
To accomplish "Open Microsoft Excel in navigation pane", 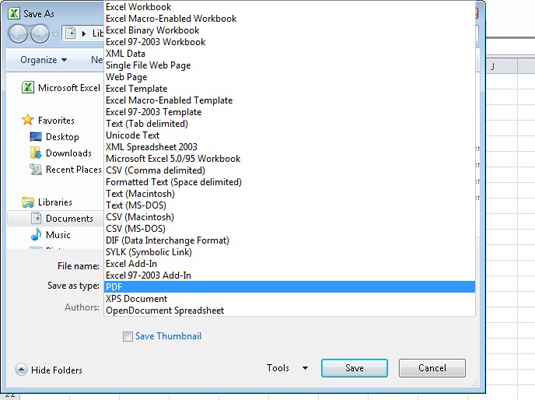I will click(x=61, y=88).
